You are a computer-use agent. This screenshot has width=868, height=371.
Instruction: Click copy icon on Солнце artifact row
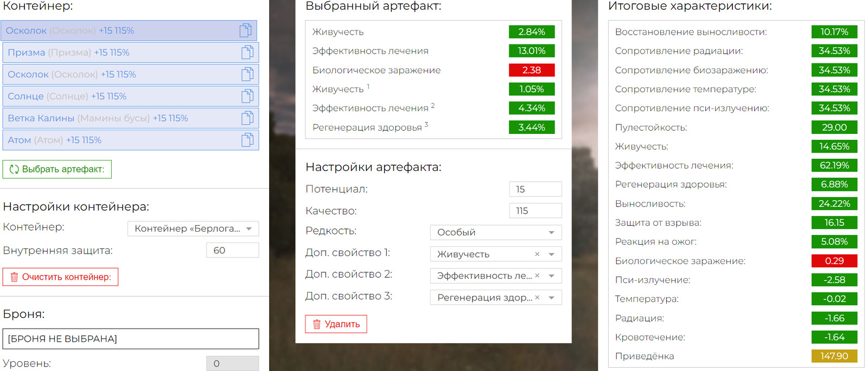point(247,96)
